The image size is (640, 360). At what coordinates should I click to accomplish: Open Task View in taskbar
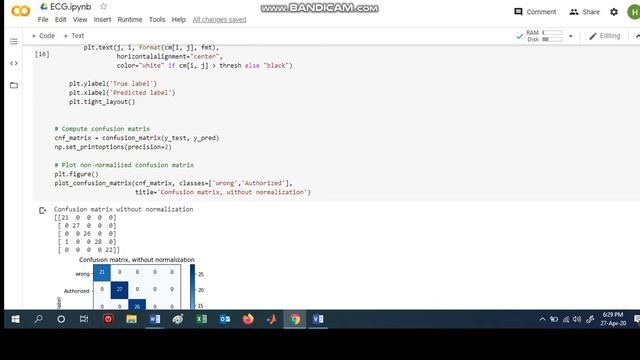tap(84, 319)
